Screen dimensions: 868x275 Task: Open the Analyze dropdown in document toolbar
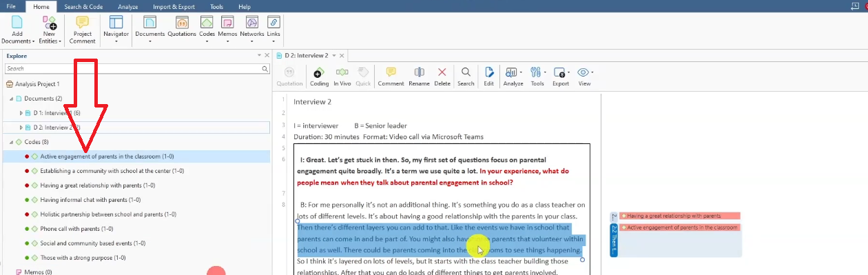pyautogui.click(x=513, y=77)
